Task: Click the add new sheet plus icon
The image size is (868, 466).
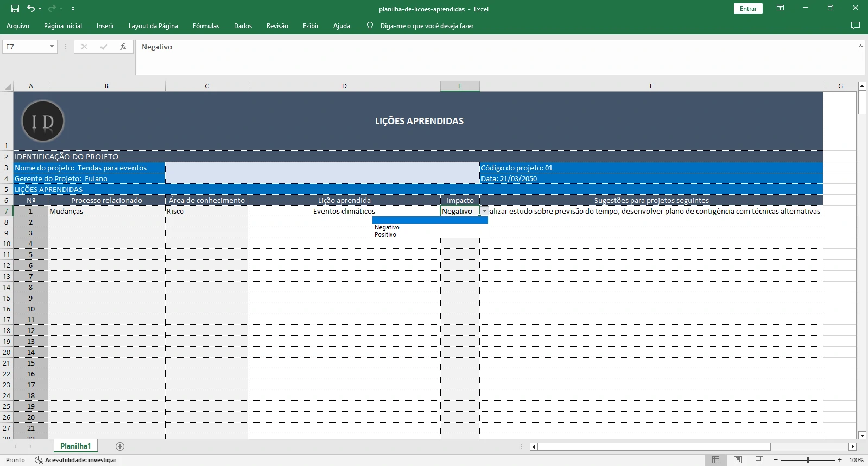Action: 120,446
